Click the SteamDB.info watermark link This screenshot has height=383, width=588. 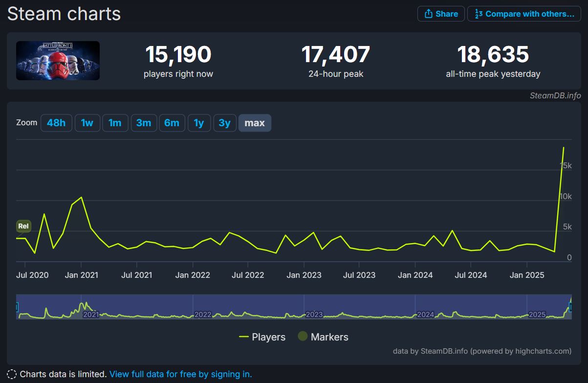click(x=555, y=95)
